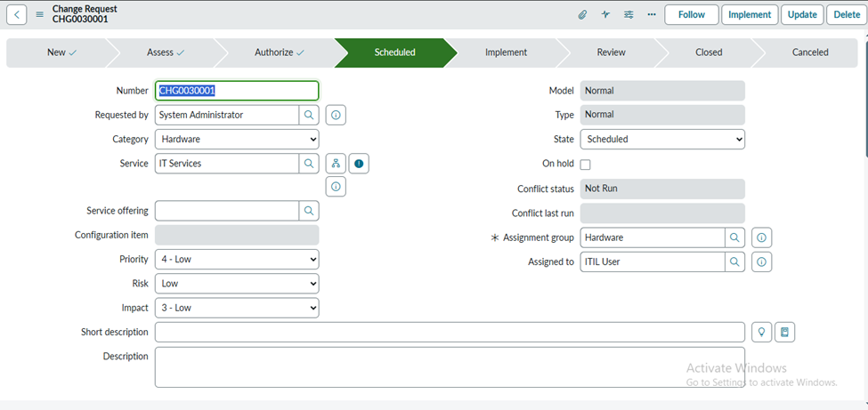Toggle the On hold checkbox

(585, 165)
